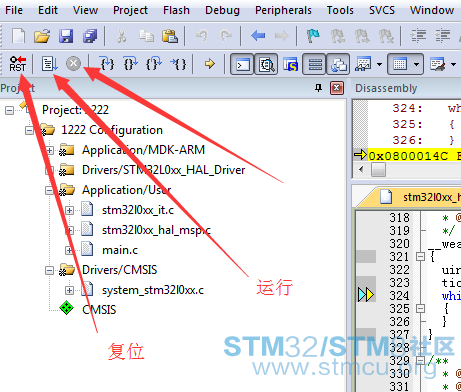Unindent the selected text lines
This screenshot has height=392, width=461.
(x=442, y=36)
